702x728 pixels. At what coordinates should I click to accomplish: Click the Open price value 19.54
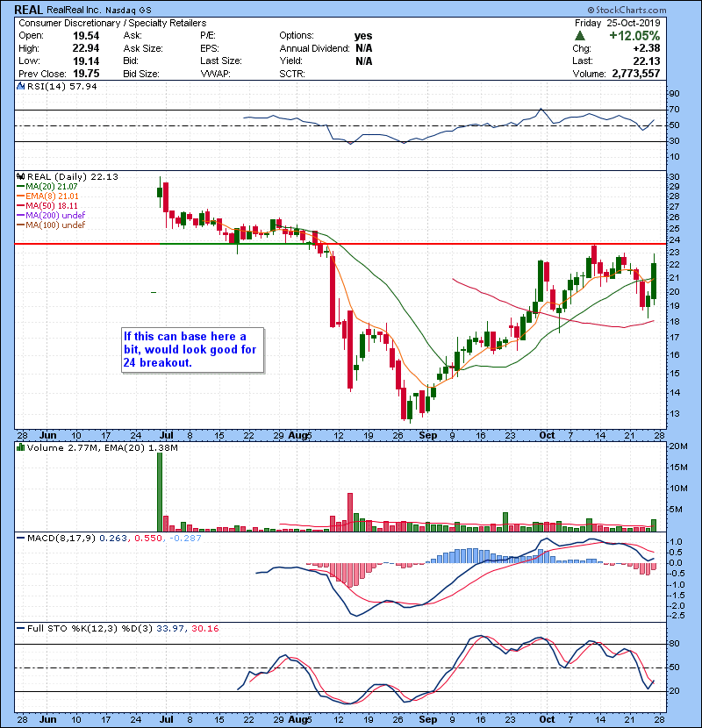coord(86,36)
